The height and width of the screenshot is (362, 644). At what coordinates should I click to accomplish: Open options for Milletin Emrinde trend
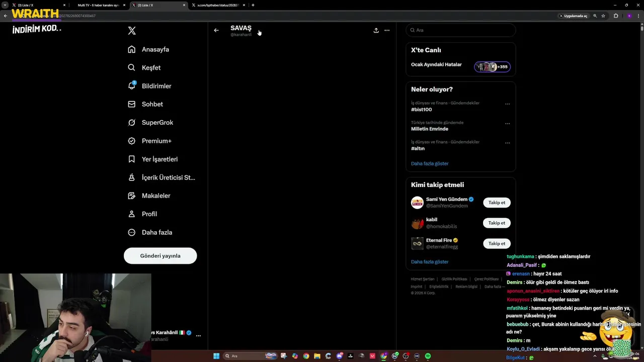tap(507, 124)
